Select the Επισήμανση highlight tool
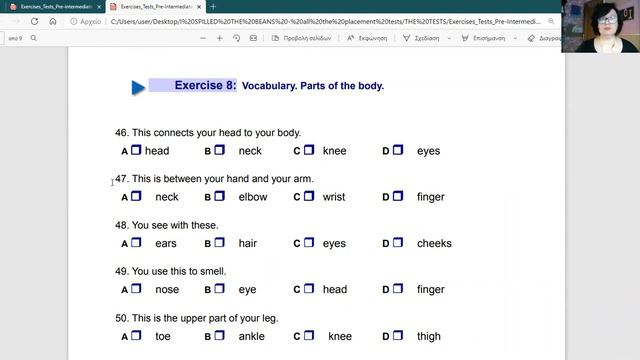The width and height of the screenshot is (640, 360). pos(483,38)
